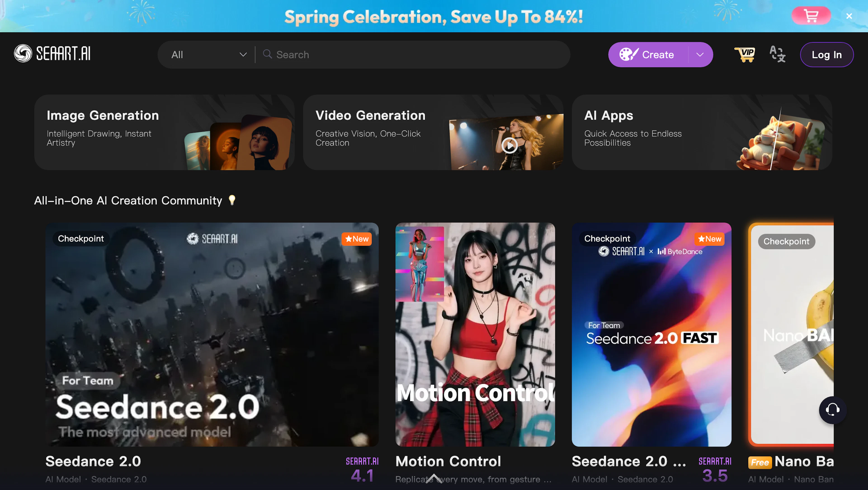The image size is (868, 490).
Task: Click the Motion Control title link
Action: tap(448, 461)
